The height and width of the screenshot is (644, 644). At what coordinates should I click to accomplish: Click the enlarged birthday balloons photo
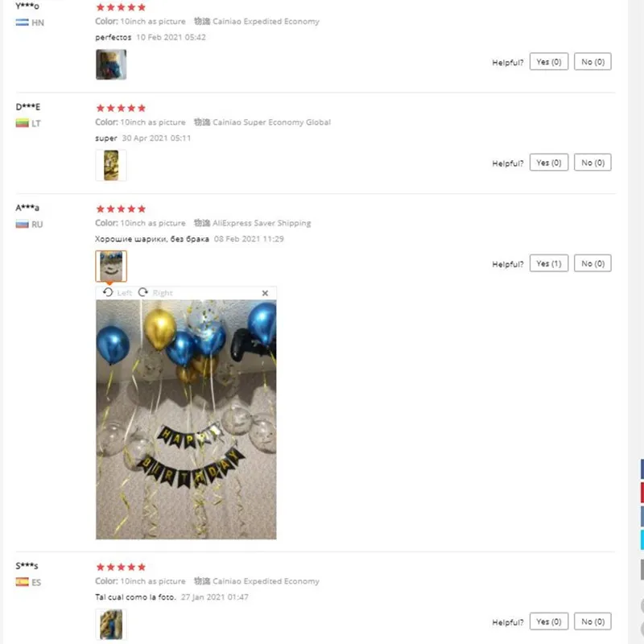click(186, 419)
